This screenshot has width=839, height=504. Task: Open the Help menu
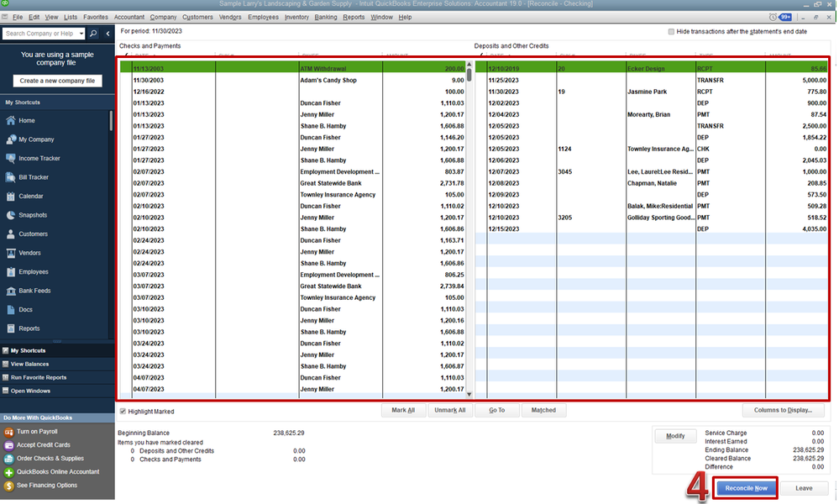point(405,17)
